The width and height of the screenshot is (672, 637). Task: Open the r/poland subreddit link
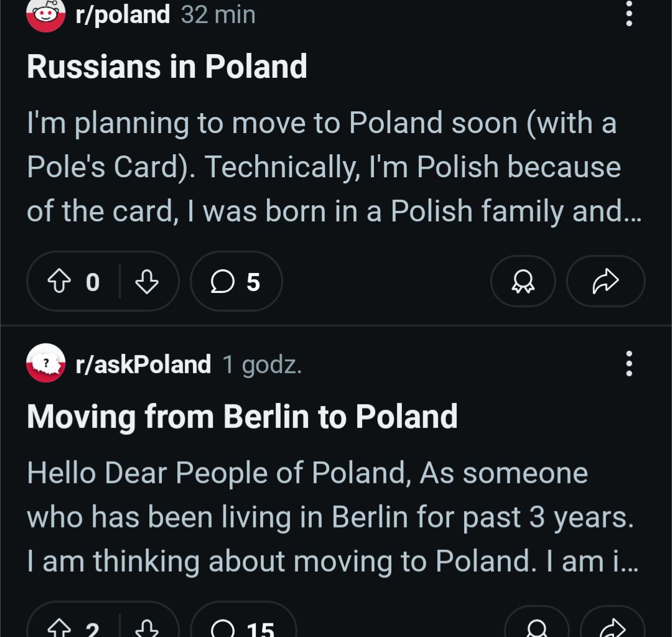click(x=123, y=14)
